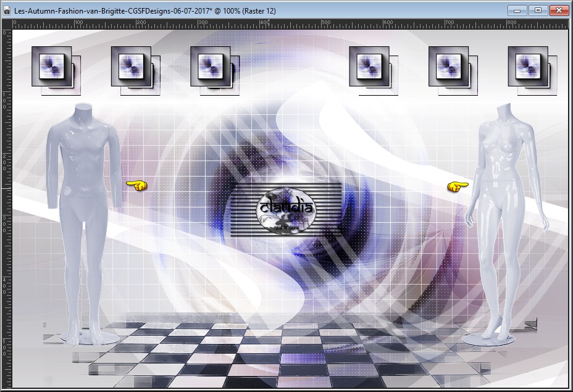Minimize the Les-Autumn-Fashion image window
573x392 pixels.
pos(517,10)
